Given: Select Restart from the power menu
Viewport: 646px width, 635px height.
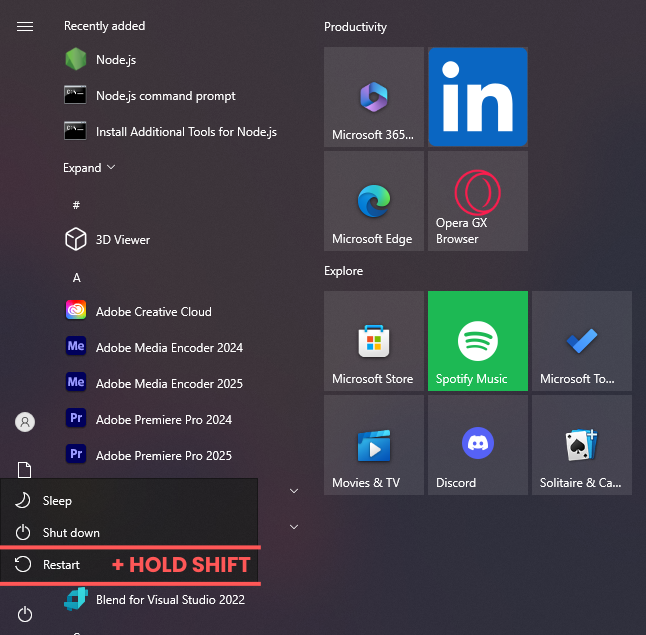Looking at the screenshot, I should click(61, 565).
